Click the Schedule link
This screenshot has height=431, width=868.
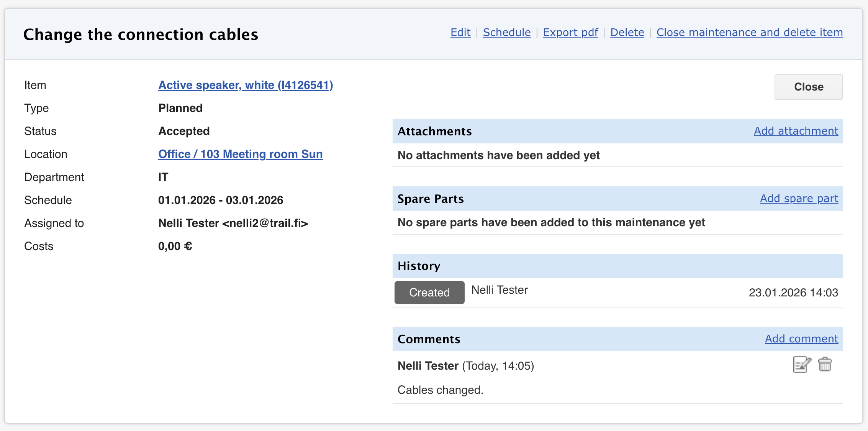pos(506,33)
